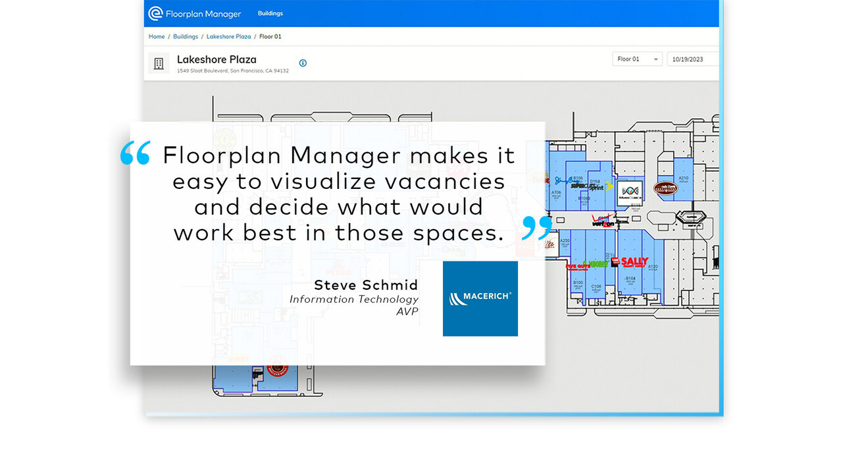This screenshot has height=455, width=868.
Task: Click the Floorplan Manager logo icon
Action: 155,13
